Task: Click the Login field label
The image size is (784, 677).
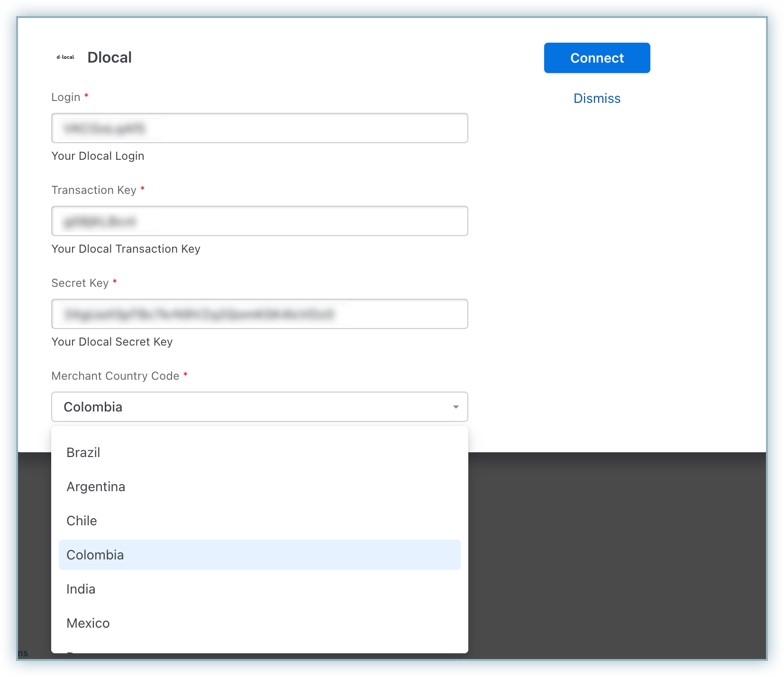Action: click(66, 97)
